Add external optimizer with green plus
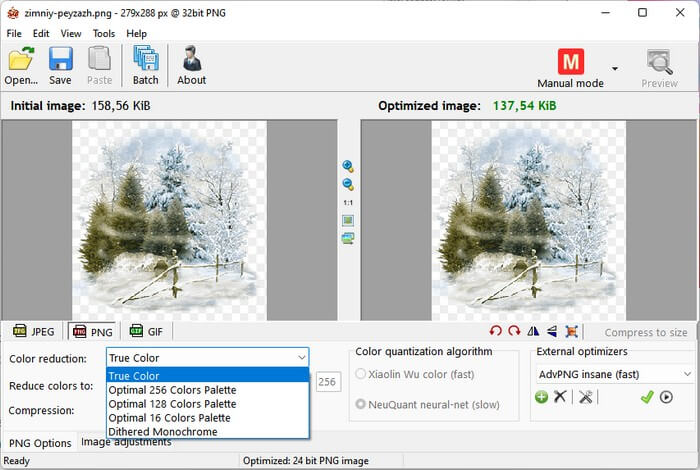The width and height of the screenshot is (700, 470). (x=541, y=397)
